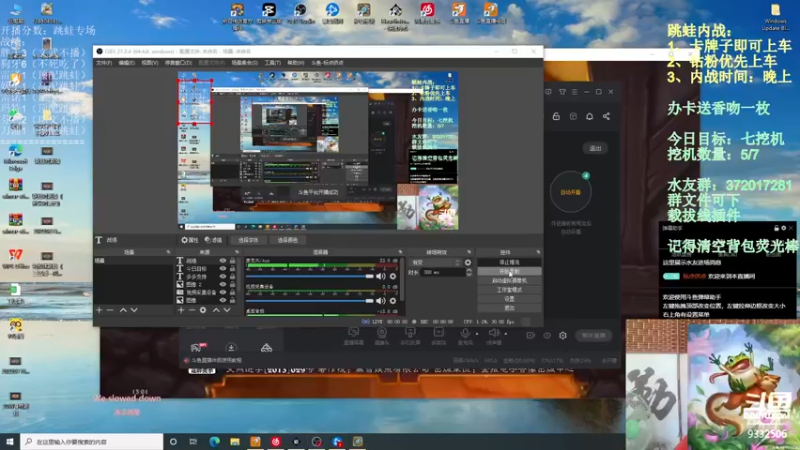Open the settings gear in Douyu bottom toolbar
The image size is (800, 450).
(x=563, y=335)
